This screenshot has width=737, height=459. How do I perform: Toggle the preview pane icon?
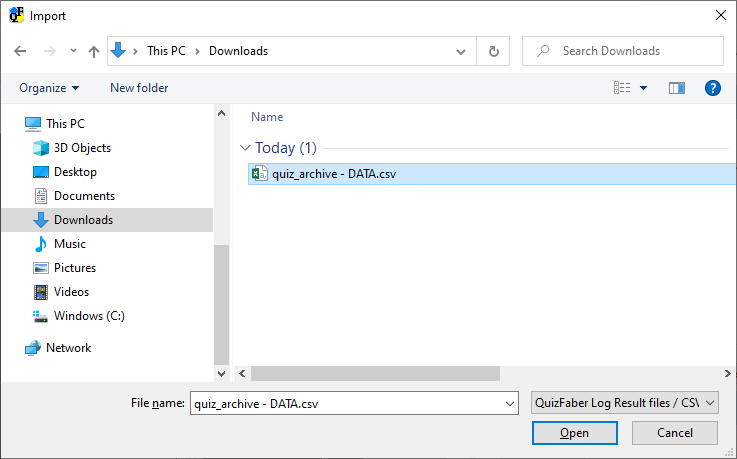(x=677, y=88)
